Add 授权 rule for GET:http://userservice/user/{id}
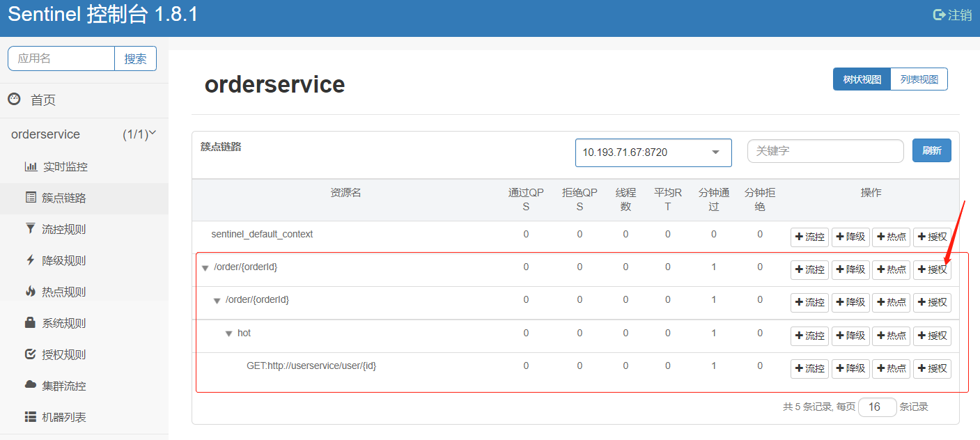The image size is (980, 440). coord(932,368)
